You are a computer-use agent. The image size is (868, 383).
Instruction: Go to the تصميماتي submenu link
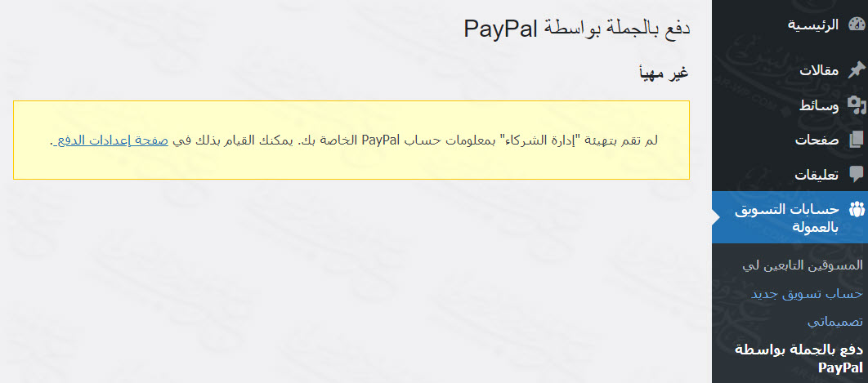click(834, 322)
